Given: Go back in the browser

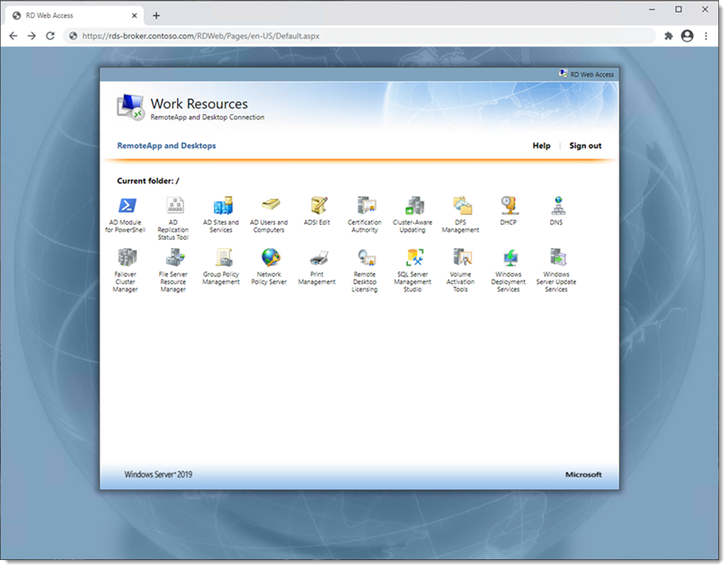Looking at the screenshot, I should pyautogui.click(x=13, y=36).
